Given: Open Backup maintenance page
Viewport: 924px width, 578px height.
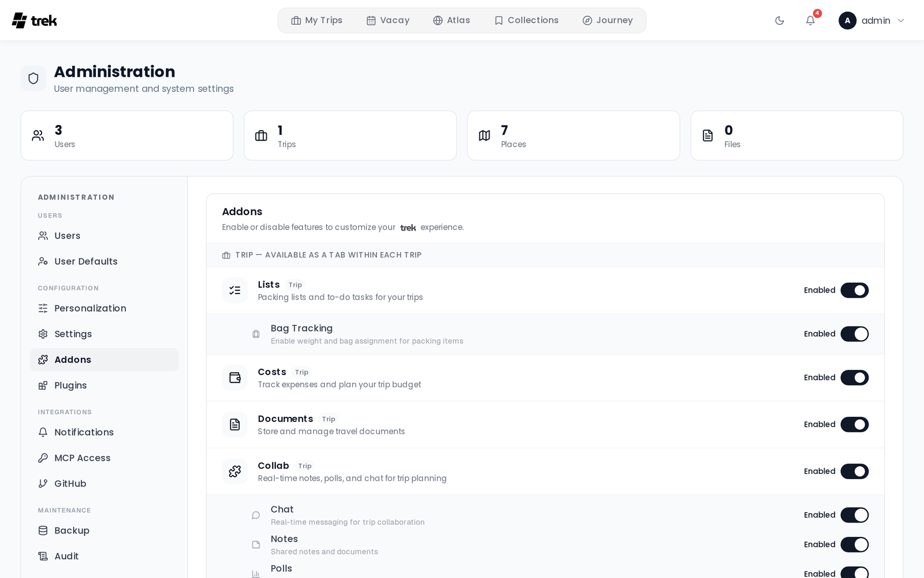Looking at the screenshot, I should tap(104, 531).
